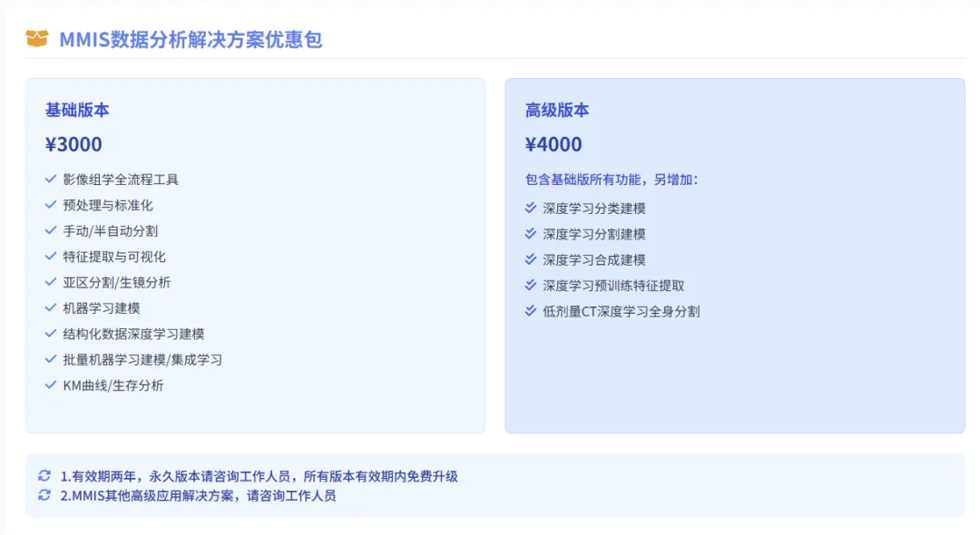
Task: Click the MMIS数据分析解决方案优惠包 title
Action: pos(191,39)
